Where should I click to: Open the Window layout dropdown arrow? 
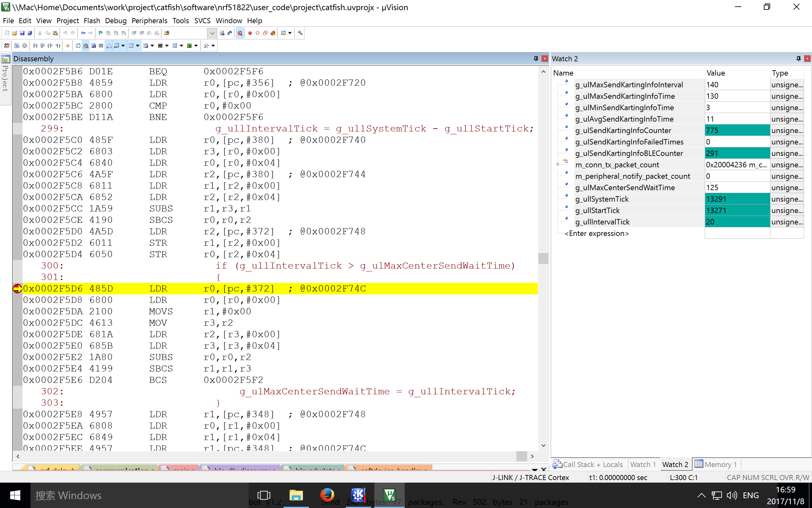pyautogui.click(x=290, y=33)
